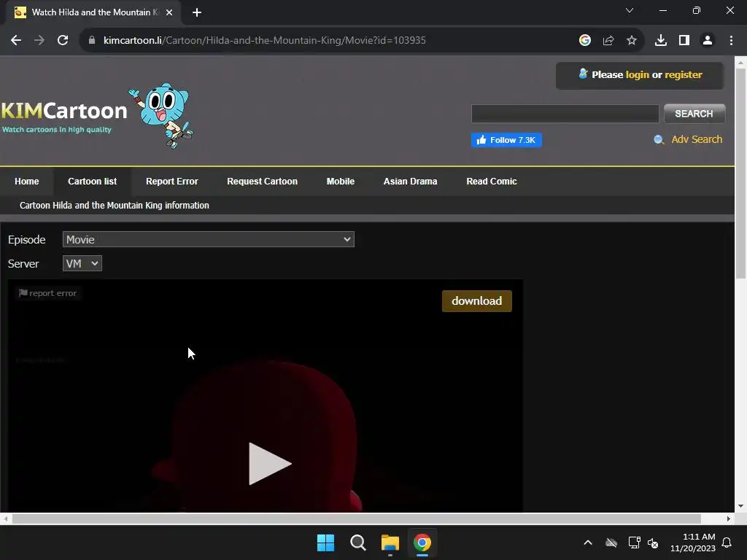Open the network display tray icon
The width and height of the screenshot is (747, 560).
(634, 542)
